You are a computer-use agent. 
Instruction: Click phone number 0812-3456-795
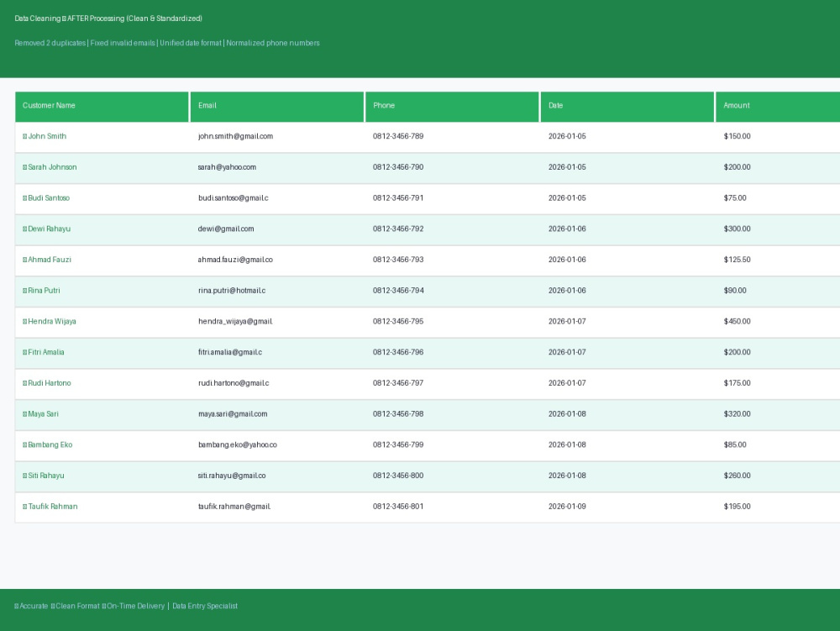click(x=398, y=322)
